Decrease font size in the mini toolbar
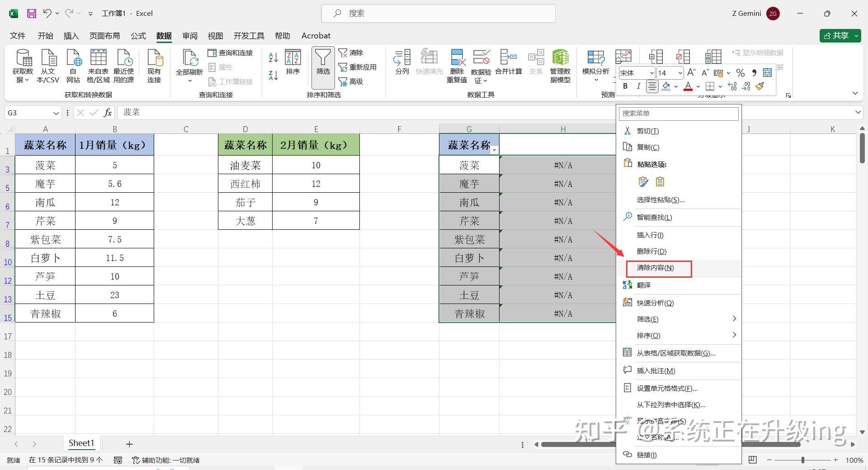Viewport: 868px width, 470px height. pos(705,73)
